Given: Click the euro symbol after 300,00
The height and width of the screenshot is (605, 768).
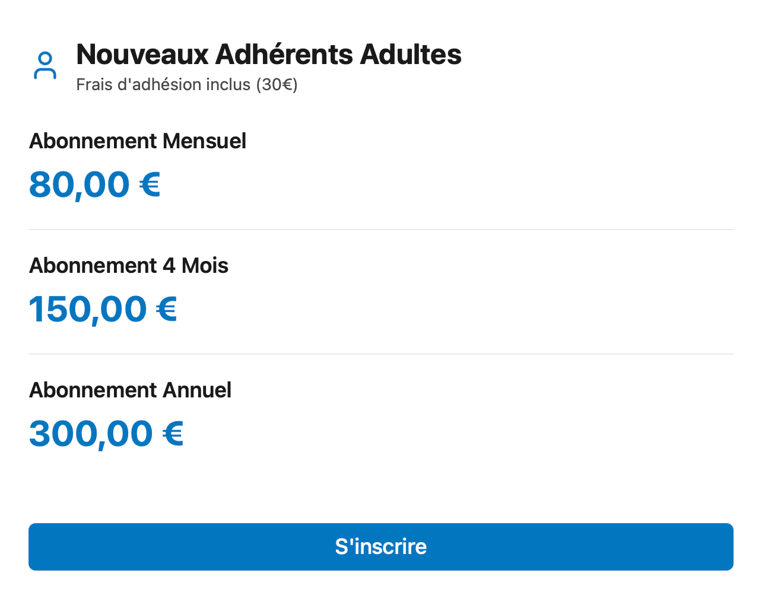Looking at the screenshot, I should [x=173, y=434].
